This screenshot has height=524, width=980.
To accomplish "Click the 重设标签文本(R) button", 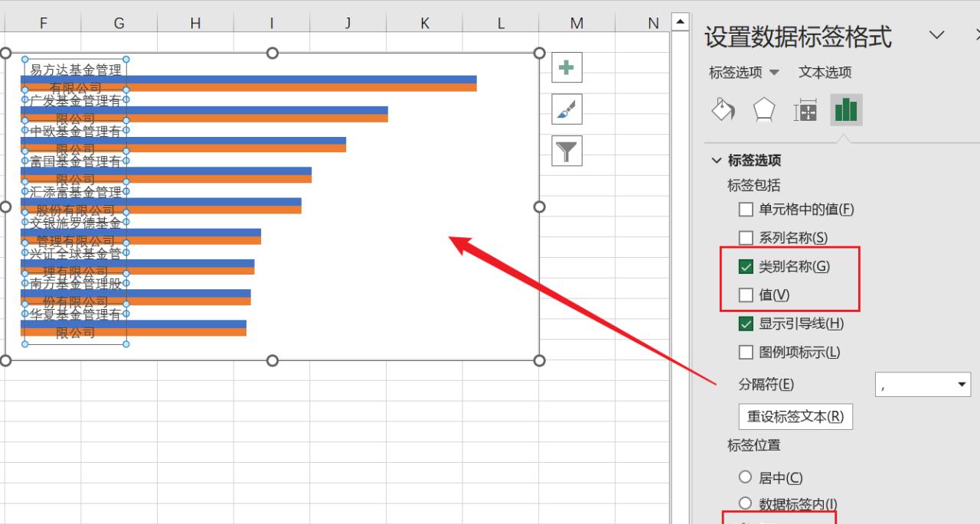I will 795,417.
